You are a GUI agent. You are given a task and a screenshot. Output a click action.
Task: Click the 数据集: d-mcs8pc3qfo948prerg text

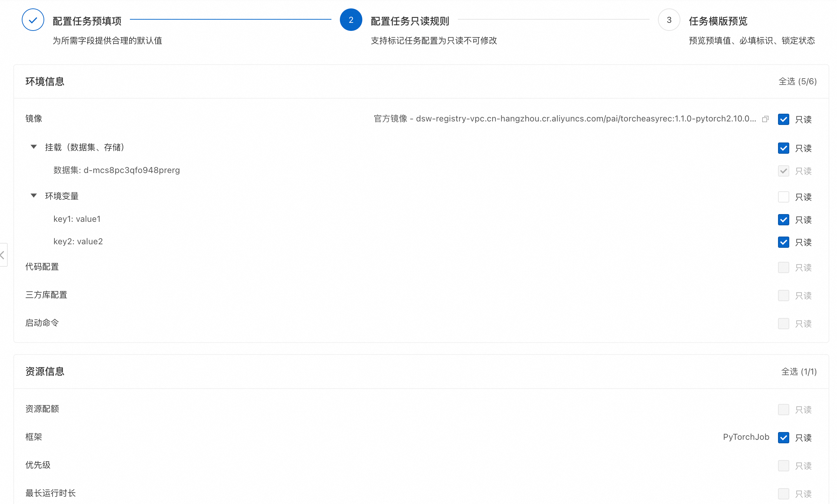tap(117, 170)
